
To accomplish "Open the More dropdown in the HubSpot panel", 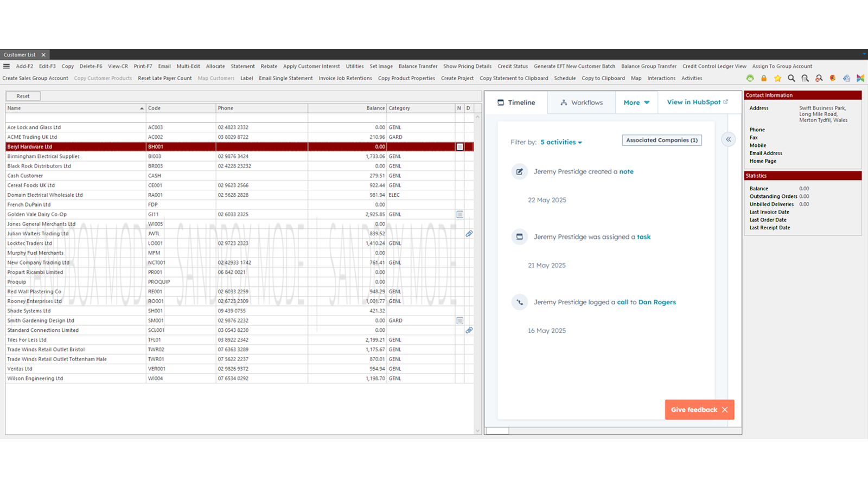I will tap(636, 102).
